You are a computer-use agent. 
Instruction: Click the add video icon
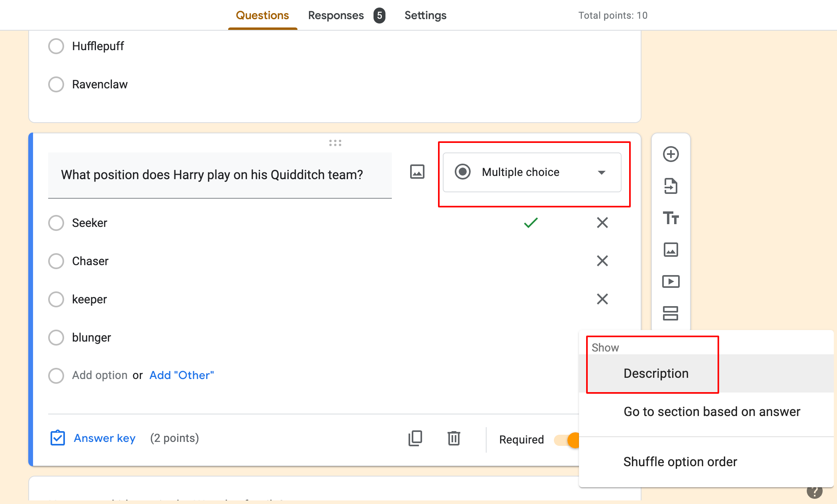tap(671, 281)
